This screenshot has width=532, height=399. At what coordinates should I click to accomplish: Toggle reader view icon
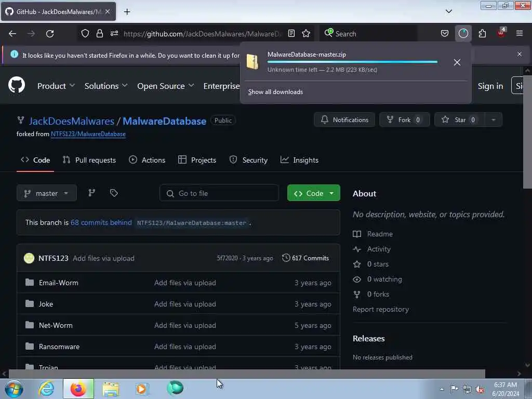tap(291, 33)
